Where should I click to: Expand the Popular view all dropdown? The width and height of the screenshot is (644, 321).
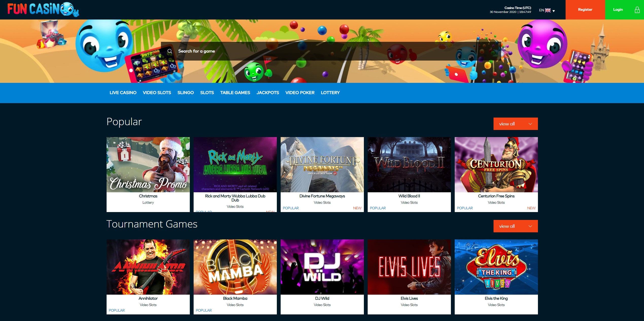[515, 124]
